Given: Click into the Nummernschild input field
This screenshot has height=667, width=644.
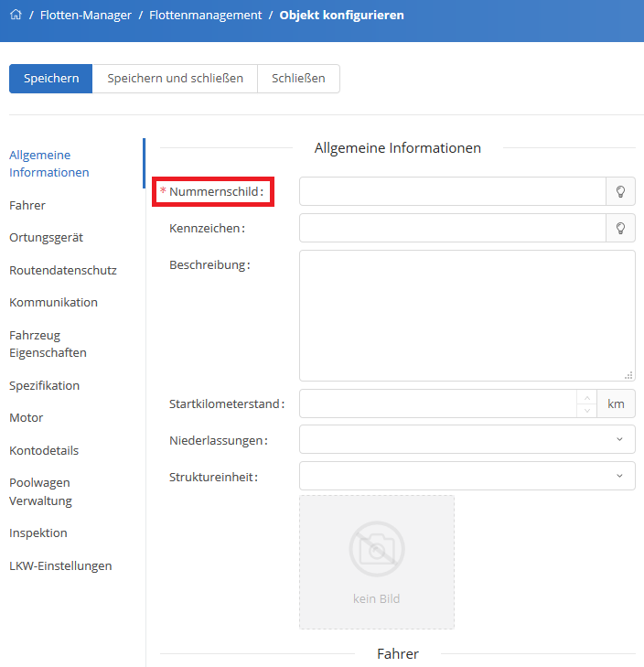Looking at the screenshot, I should point(452,192).
